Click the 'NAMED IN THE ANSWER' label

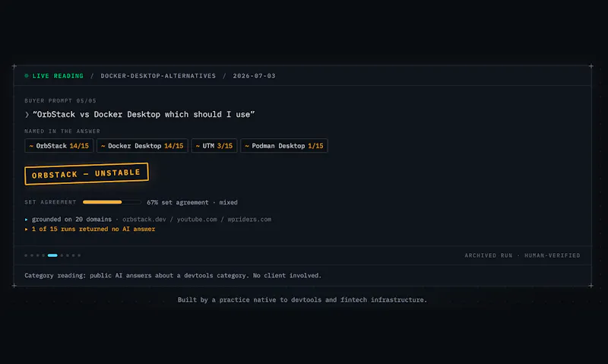pyautogui.click(x=62, y=131)
